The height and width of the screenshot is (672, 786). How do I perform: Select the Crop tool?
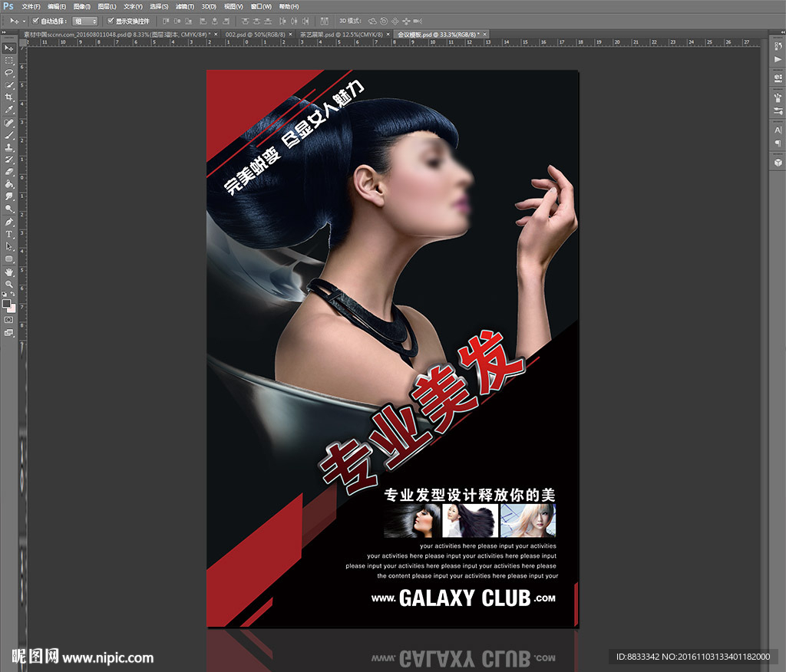[9, 97]
